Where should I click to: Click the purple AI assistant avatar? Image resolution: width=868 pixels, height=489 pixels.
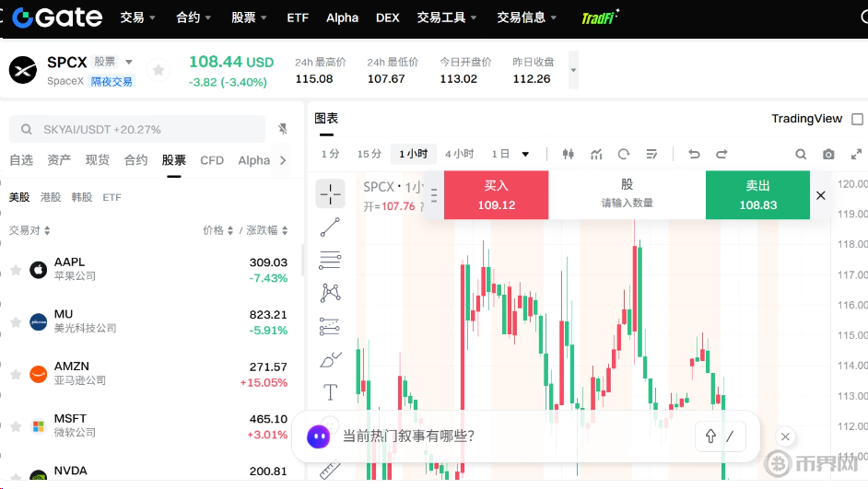tap(318, 437)
